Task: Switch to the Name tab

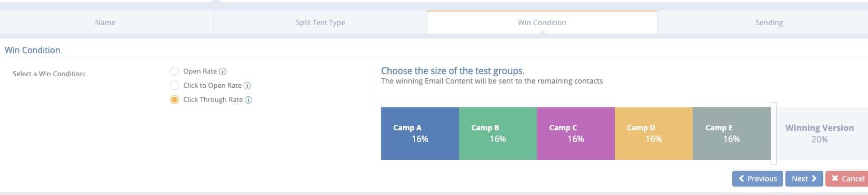Action: [105, 23]
